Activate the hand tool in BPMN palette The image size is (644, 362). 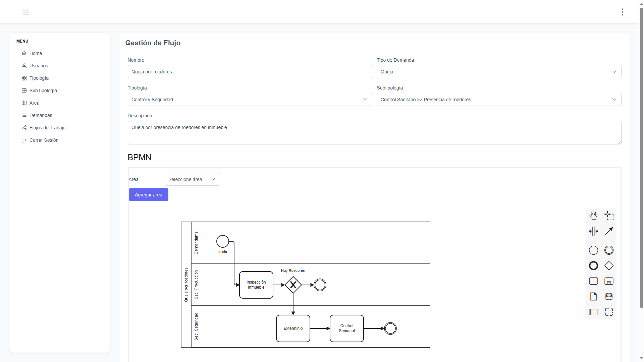[593, 216]
